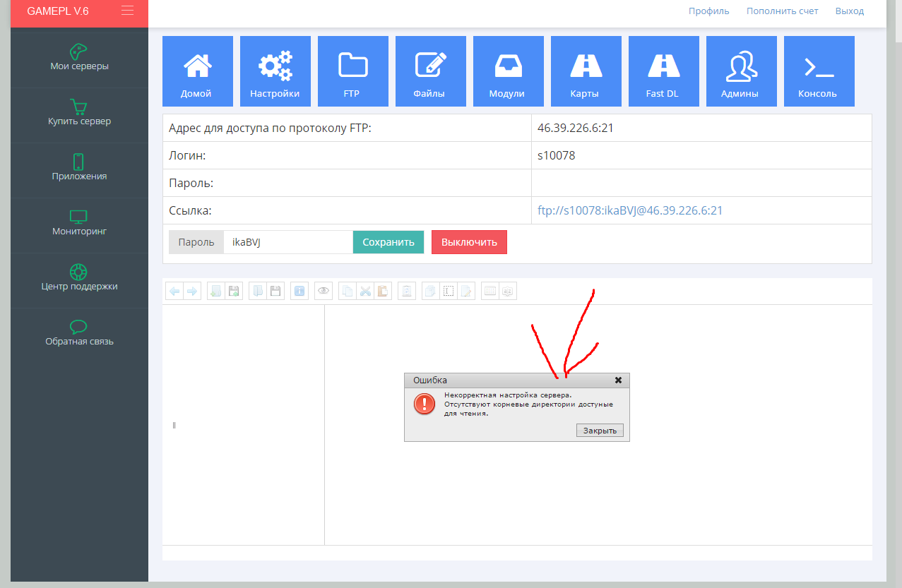Click the back arrow in file toolbar
The height and width of the screenshot is (588, 902).
pos(174,291)
